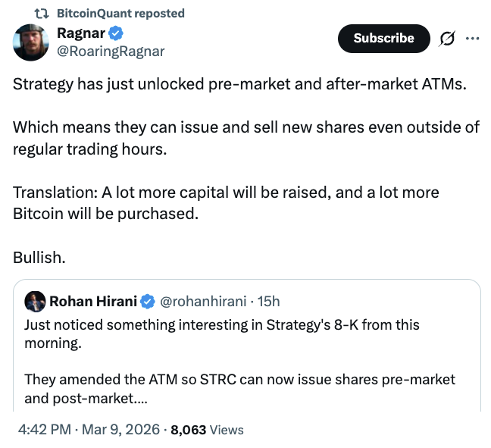Click the first line about pre-market ATMs

(239, 83)
